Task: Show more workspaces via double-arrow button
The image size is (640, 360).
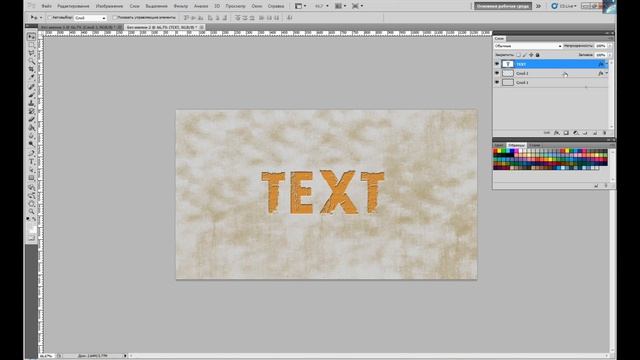Action: (x=538, y=6)
